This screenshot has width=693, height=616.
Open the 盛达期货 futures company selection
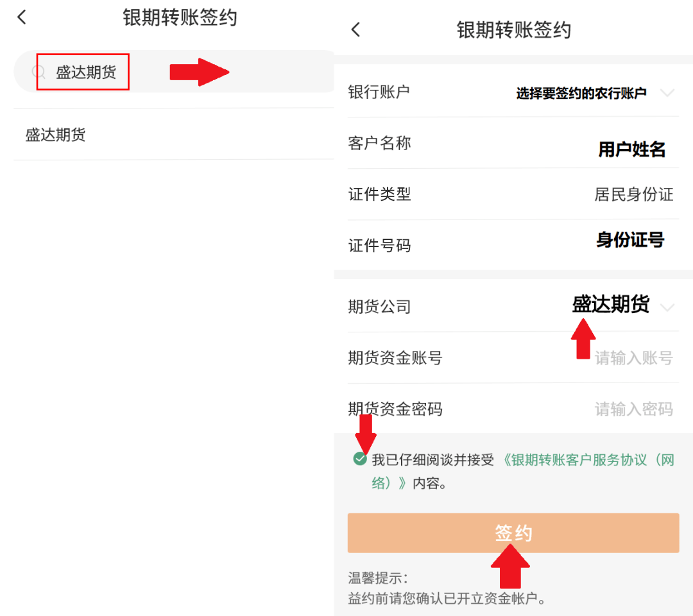click(611, 304)
